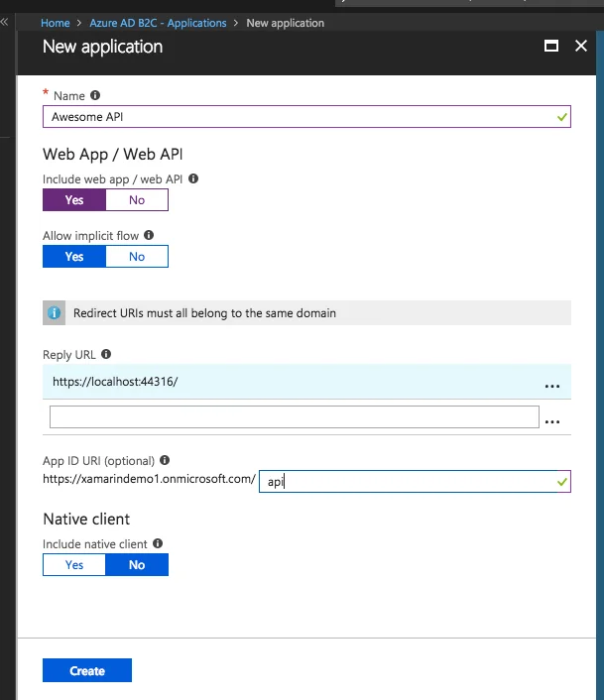The height and width of the screenshot is (700, 604).
Task: Click the empty Reply URL input box
Action: pos(295,417)
